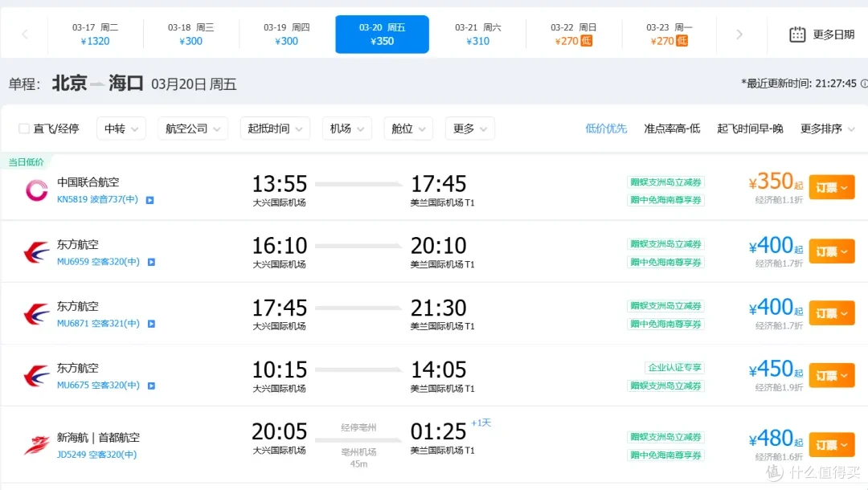The height and width of the screenshot is (490, 868).
Task: Sort by 起飞时间早-晚
Action: click(750, 129)
